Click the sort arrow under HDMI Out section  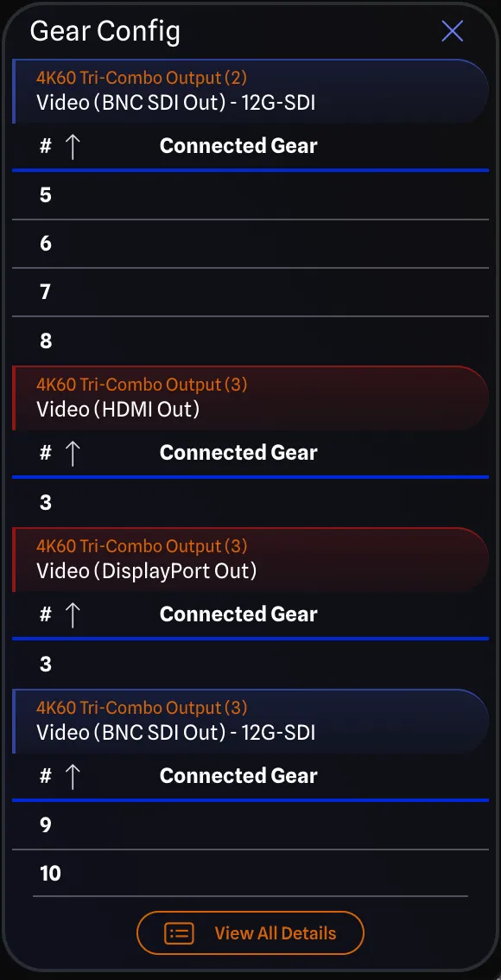point(73,453)
